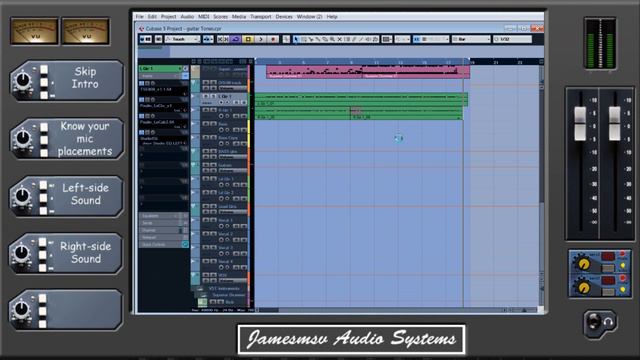The height and width of the screenshot is (360, 640).
Task: Toggle second insert slot power button
Action: (x=142, y=100)
